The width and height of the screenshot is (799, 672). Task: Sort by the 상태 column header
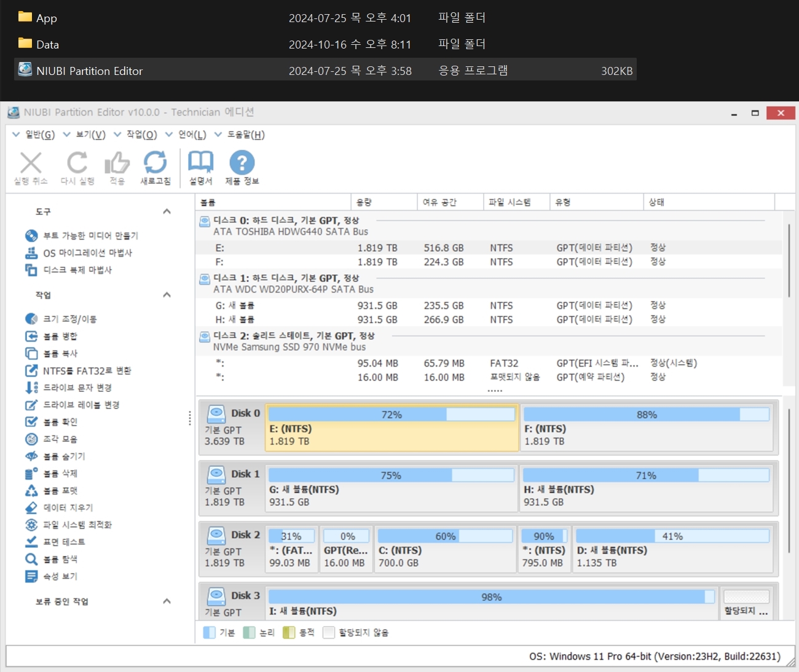(710, 202)
